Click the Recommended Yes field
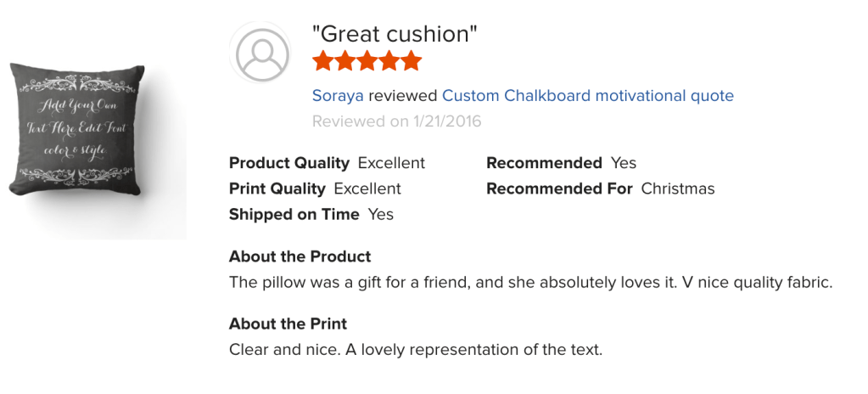This screenshot has width=868, height=394. (x=561, y=163)
